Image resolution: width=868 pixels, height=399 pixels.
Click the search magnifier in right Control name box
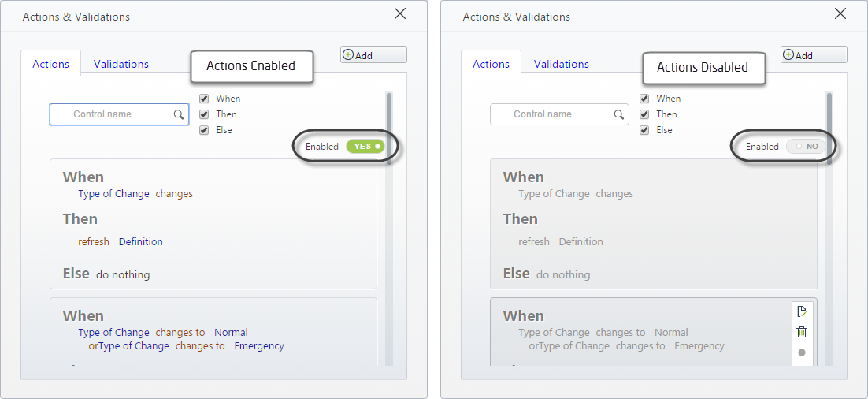pyautogui.click(x=619, y=114)
